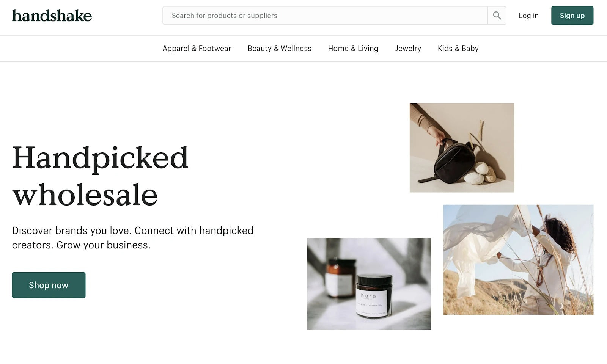This screenshot has width=607, height=364.
Task: Open the Apparel & Footwear category
Action: pyautogui.click(x=197, y=49)
